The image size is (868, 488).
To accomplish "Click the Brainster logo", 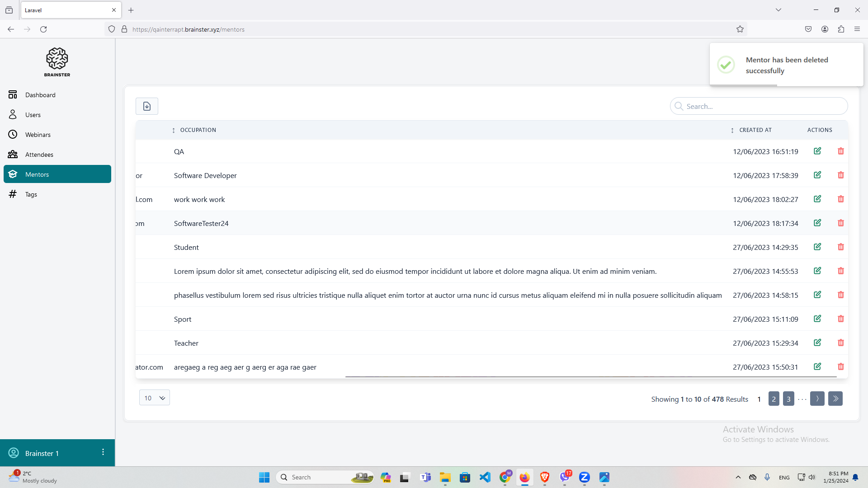I will (x=57, y=62).
